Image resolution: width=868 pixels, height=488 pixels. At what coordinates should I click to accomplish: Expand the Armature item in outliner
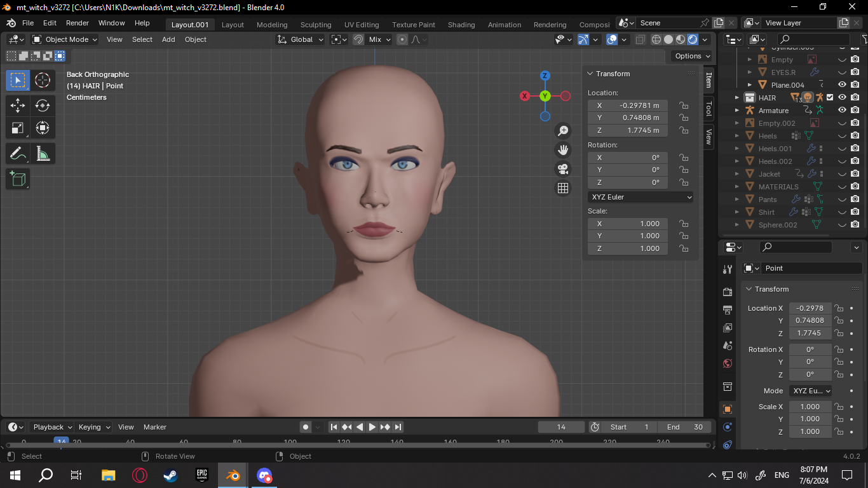(x=737, y=111)
